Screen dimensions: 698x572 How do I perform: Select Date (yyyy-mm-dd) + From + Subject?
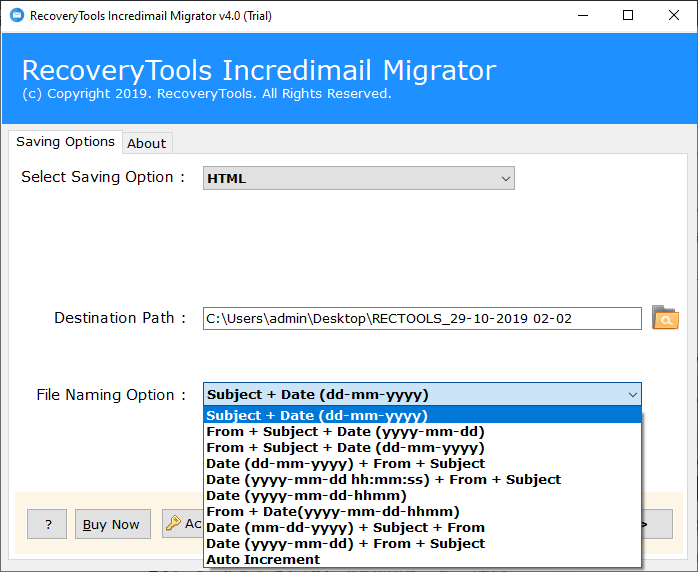(x=422, y=544)
